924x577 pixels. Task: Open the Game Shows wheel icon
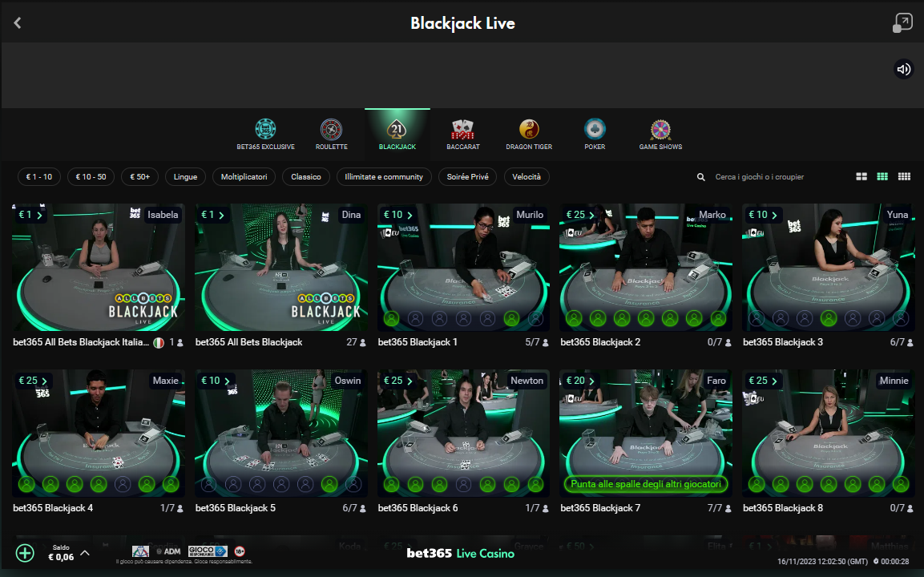[x=660, y=129]
